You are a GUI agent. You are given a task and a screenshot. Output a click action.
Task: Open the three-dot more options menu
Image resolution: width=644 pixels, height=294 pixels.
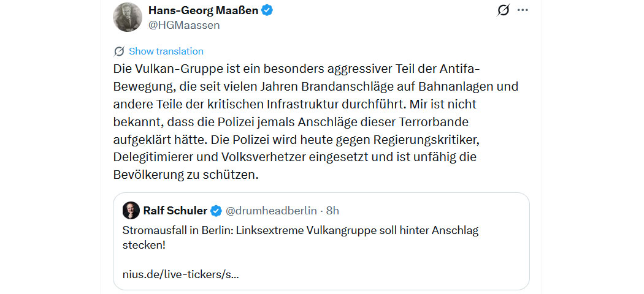click(523, 10)
